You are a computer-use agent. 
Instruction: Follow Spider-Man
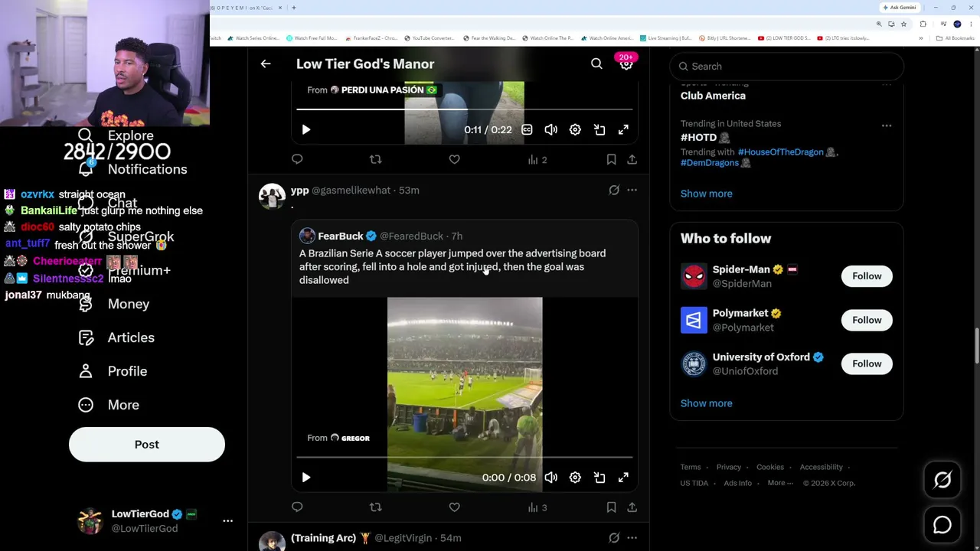click(867, 276)
